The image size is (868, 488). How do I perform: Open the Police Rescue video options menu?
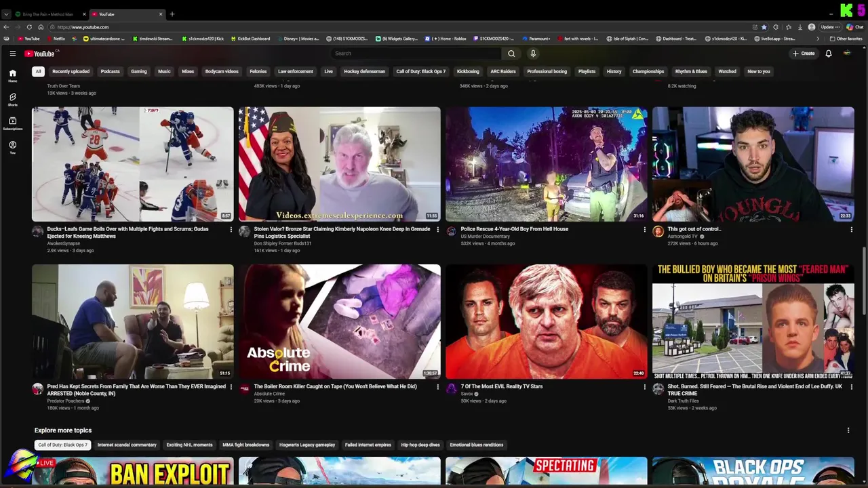pos(644,230)
